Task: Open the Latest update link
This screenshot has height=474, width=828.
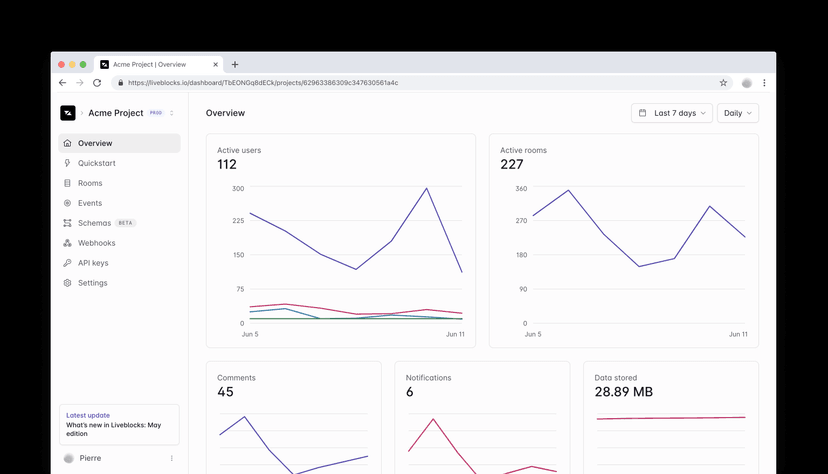Action: point(88,415)
